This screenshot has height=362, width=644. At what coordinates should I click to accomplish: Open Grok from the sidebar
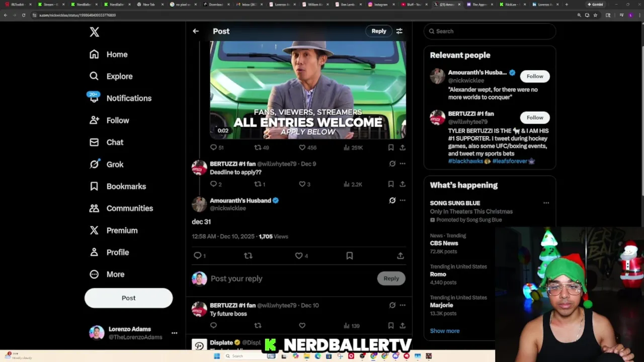tap(106, 164)
